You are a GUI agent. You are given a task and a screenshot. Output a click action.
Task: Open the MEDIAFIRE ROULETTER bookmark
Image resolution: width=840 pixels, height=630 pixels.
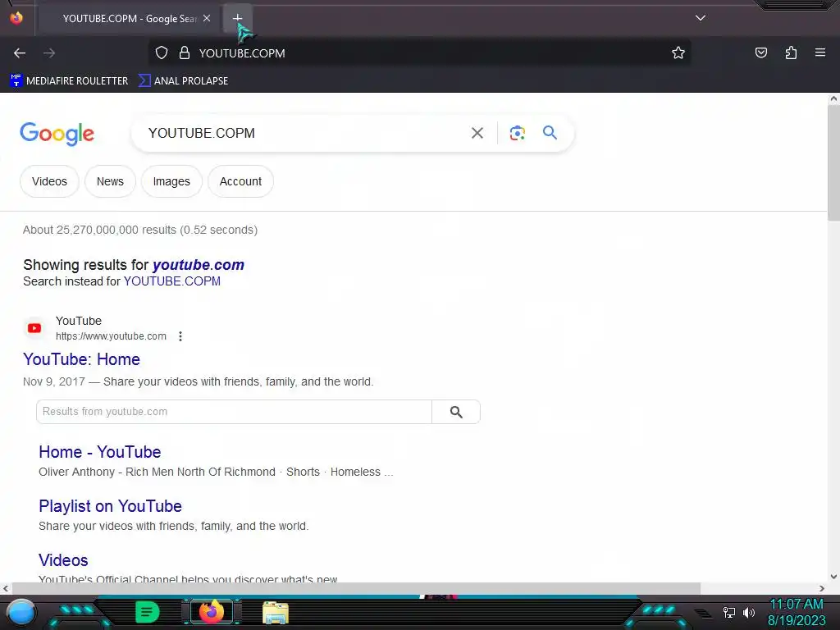[x=69, y=81]
